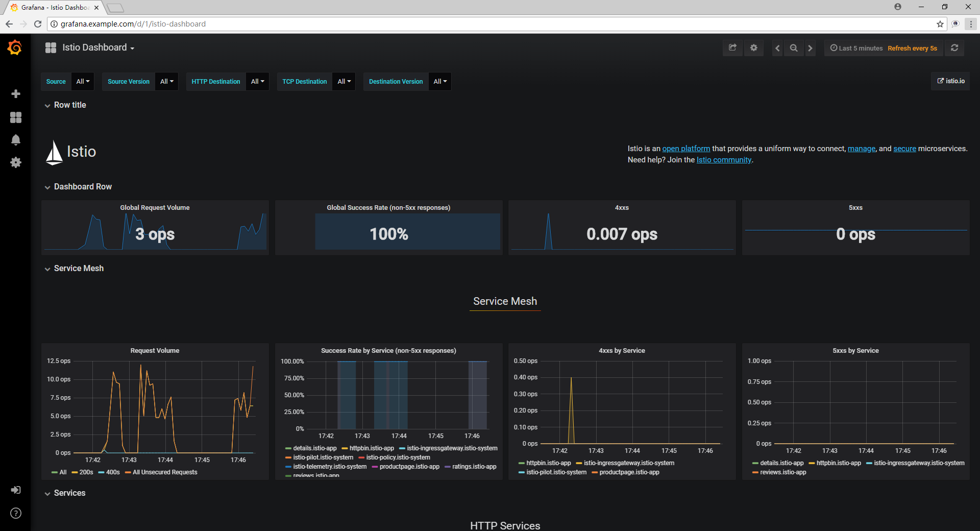This screenshot has height=531, width=980.
Task: Open the time picker Last 5 minutes
Action: coord(884,48)
